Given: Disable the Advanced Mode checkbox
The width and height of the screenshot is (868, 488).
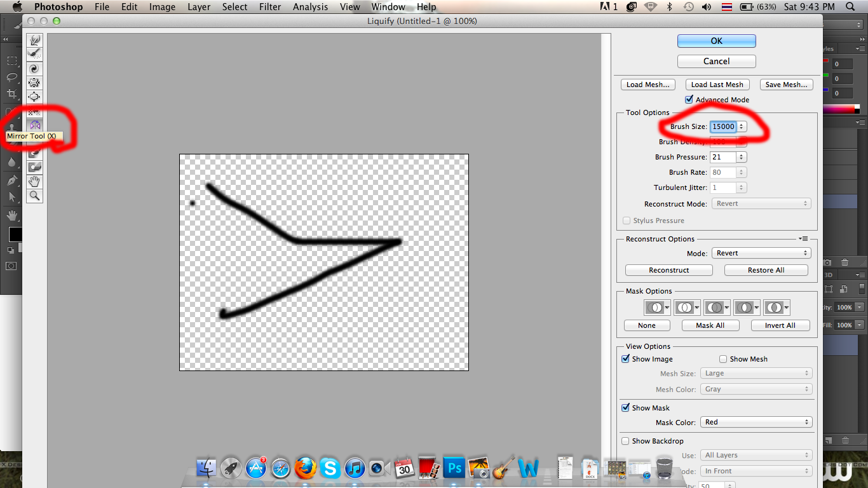Looking at the screenshot, I should [689, 100].
